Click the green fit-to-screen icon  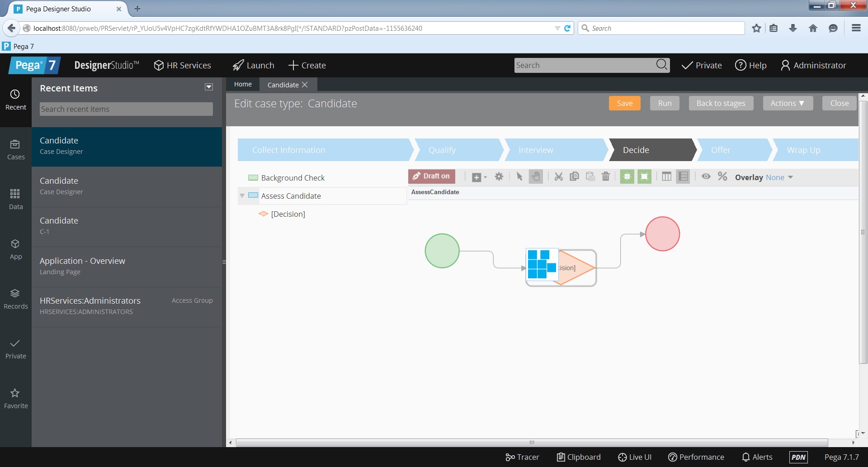tap(645, 176)
